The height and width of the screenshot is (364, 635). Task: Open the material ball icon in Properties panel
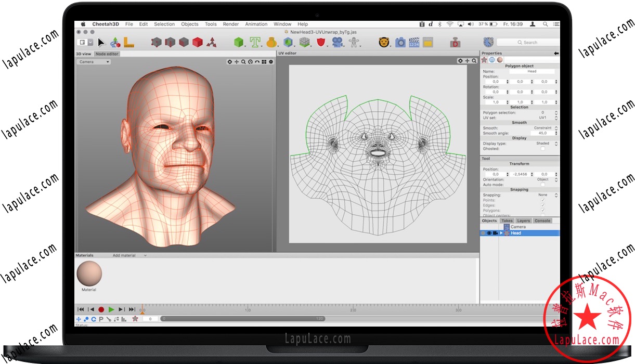500,60
